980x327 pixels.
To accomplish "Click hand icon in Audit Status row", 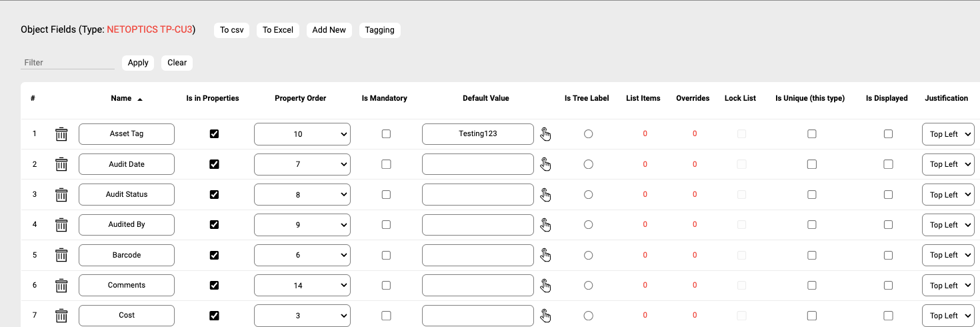I will pyautogui.click(x=545, y=195).
